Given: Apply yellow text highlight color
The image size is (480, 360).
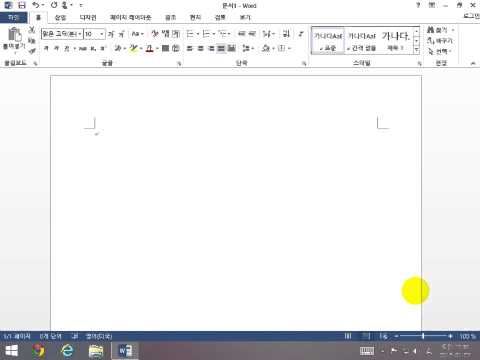Looking at the screenshot, I should coord(134,48).
